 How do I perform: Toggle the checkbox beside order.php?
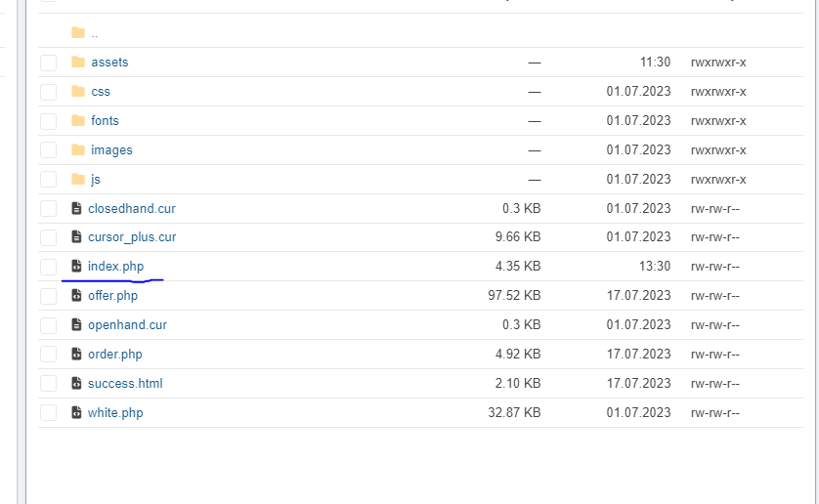coord(48,355)
